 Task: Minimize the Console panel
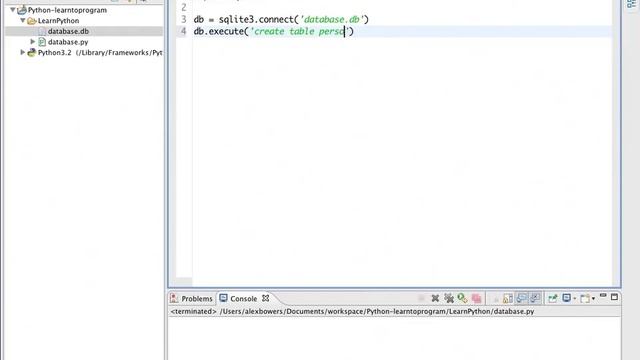pyautogui.click(x=603, y=296)
